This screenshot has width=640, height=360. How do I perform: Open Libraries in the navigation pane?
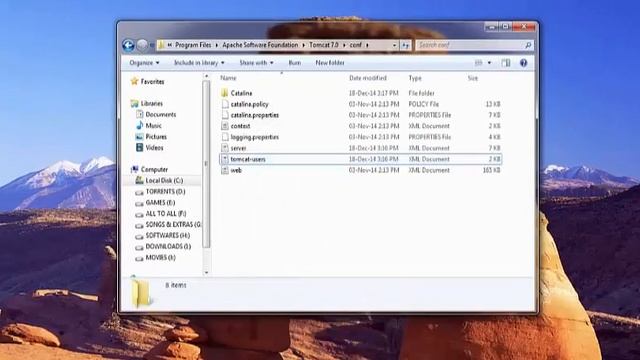pyautogui.click(x=151, y=104)
